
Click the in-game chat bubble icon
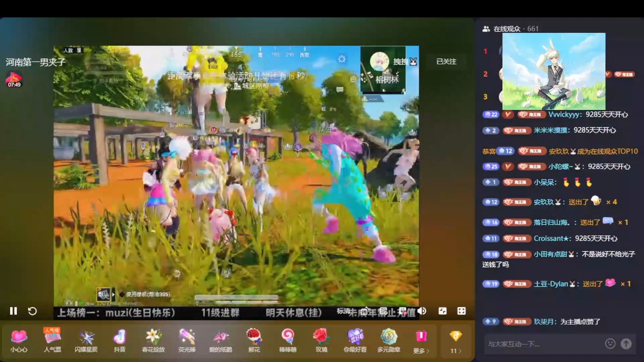tap(340, 89)
